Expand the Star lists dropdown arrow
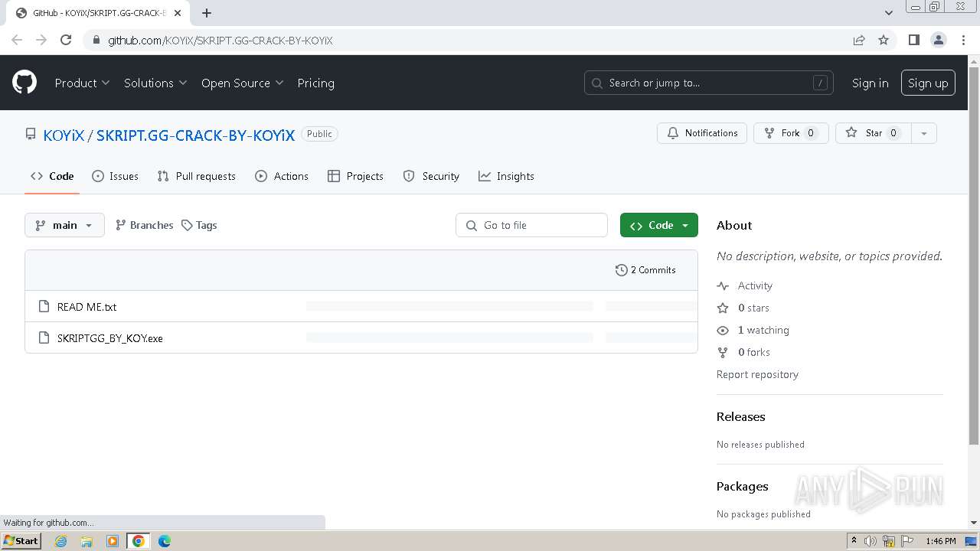The height and width of the screenshot is (551, 980). click(x=924, y=133)
